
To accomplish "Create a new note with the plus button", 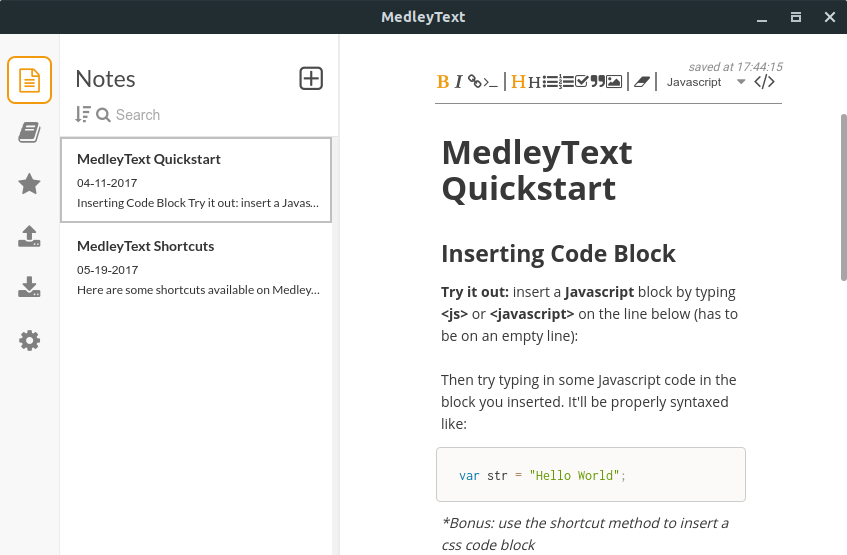I will point(311,79).
